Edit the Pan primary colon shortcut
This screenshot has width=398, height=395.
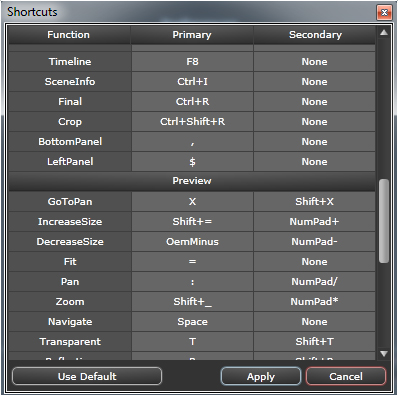tap(192, 282)
